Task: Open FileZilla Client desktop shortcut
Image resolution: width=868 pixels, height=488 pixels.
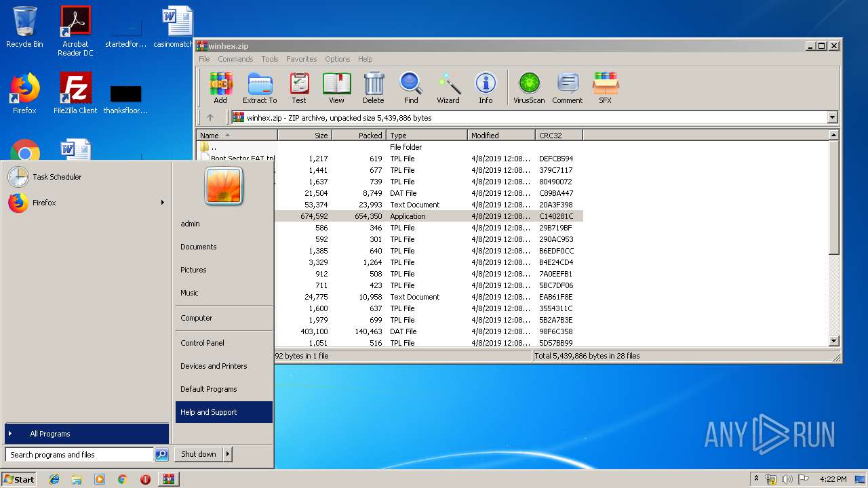Action: (x=75, y=94)
